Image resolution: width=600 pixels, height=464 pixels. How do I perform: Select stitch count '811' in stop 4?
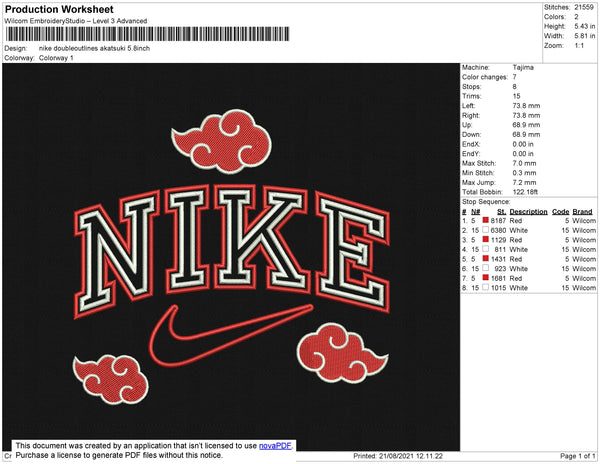500,249
